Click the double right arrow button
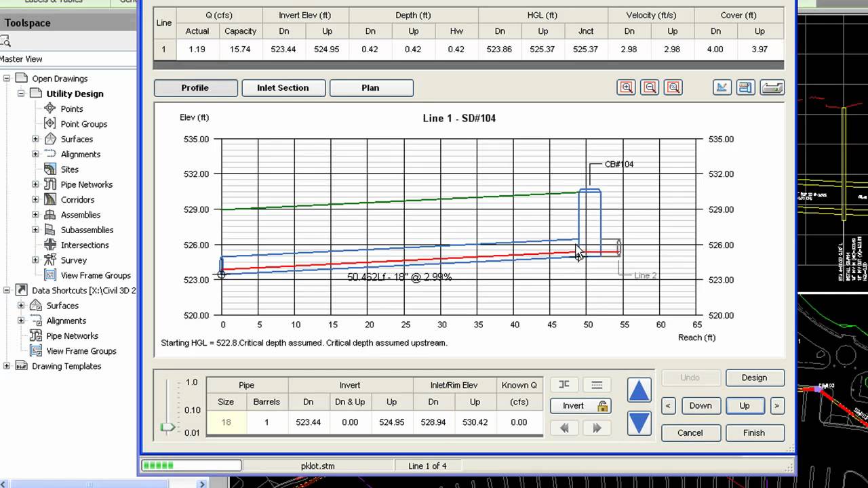 [597, 428]
